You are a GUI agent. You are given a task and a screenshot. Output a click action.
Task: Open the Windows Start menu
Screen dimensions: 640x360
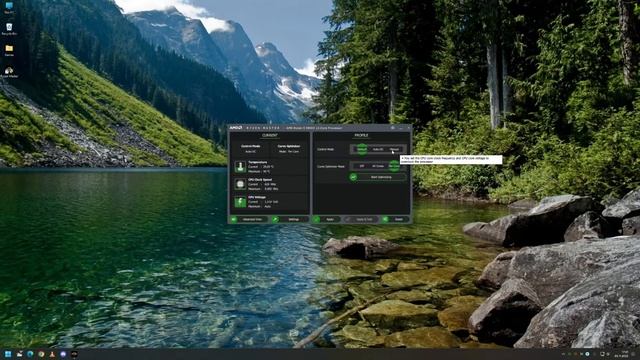point(8,354)
